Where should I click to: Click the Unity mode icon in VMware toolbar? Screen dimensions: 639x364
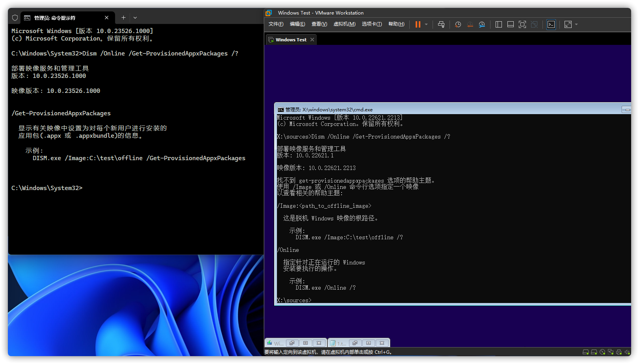tap(534, 24)
